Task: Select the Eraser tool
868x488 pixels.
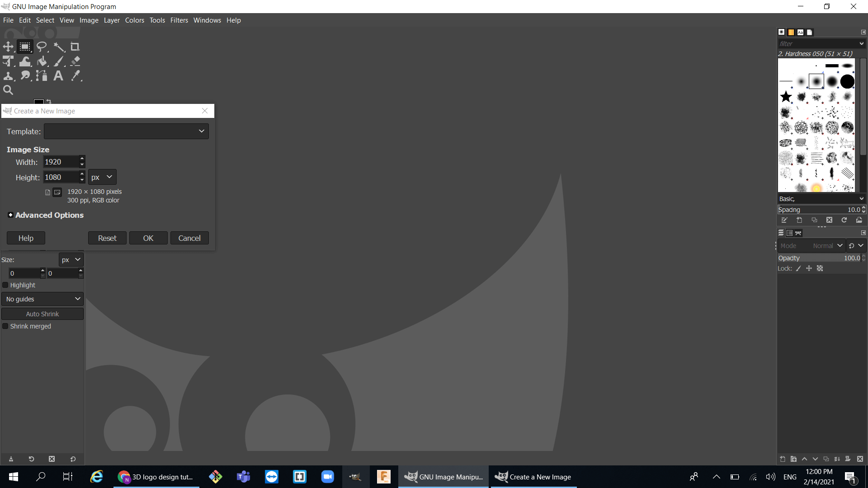Action: click(x=75, y=61)
